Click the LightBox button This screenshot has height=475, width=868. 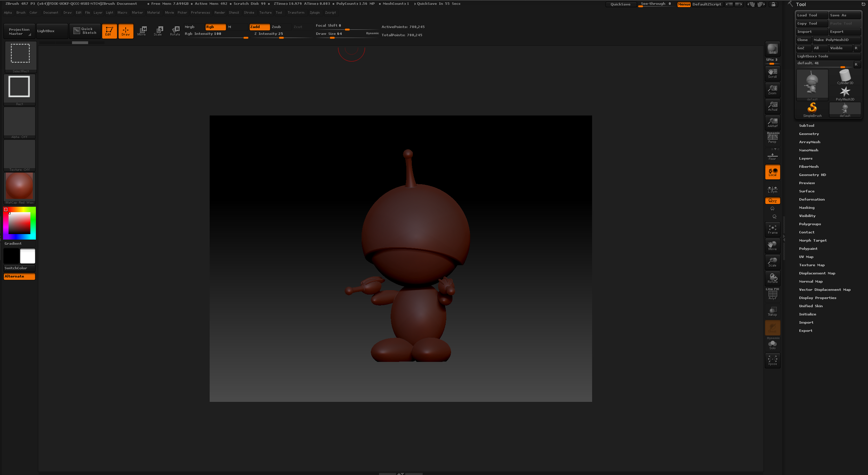click(x=52, y=31)
